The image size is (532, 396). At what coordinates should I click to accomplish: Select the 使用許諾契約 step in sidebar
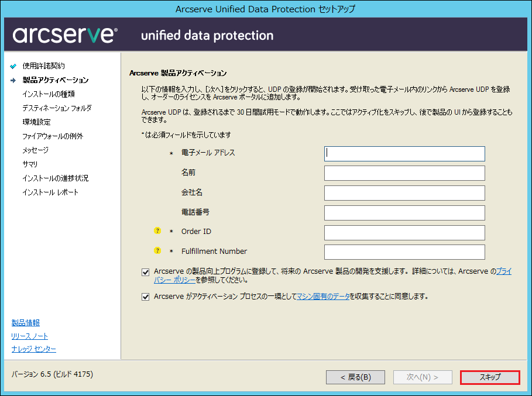43,66
